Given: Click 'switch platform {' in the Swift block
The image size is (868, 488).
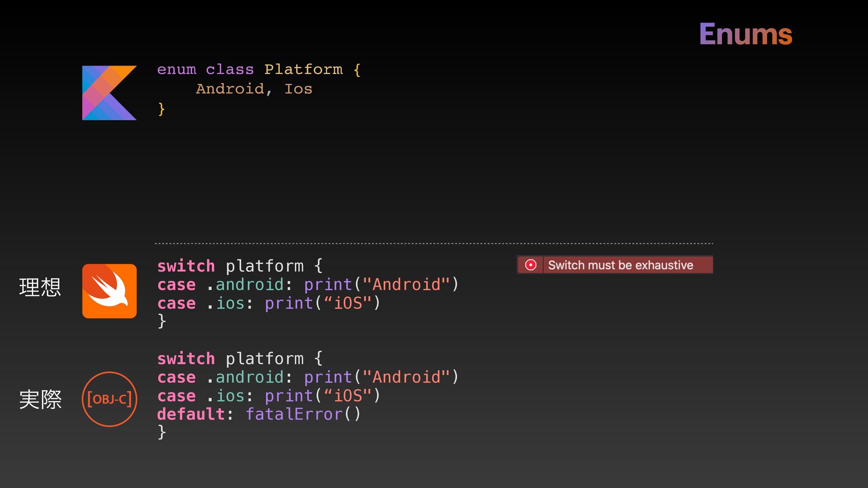Looking at the screenshot, I should tap(240, 266).
